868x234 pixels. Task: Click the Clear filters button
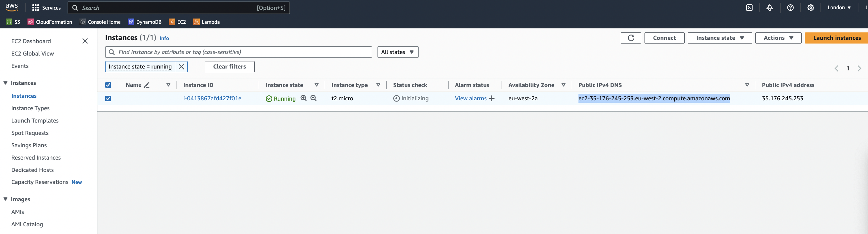[x=229, y=66]
